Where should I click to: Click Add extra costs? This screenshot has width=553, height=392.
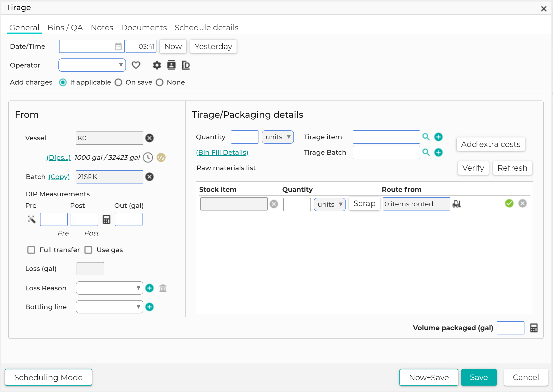[491, 144]
